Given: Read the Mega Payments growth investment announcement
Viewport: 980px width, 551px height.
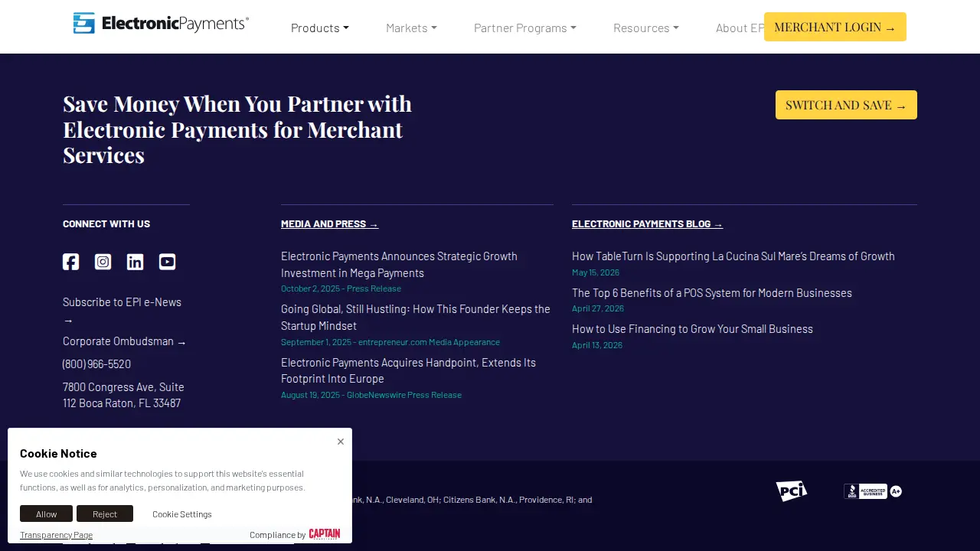Looking at the screenshot, I should pos(399,265).
